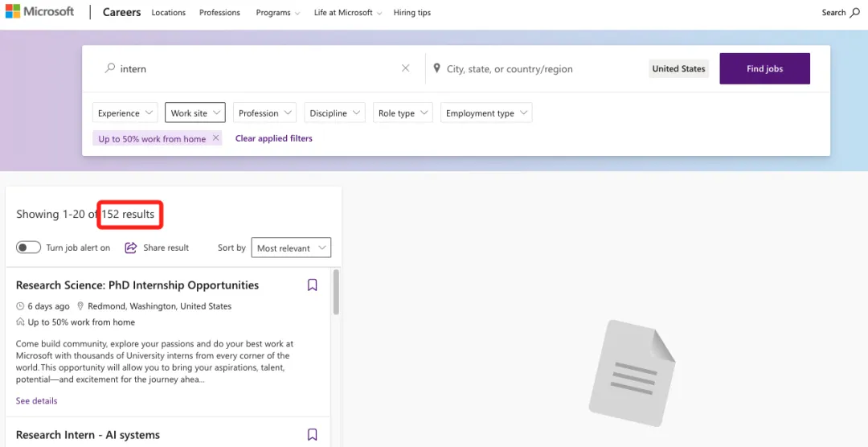The image size is (868, 447).
Task: Click the results list scrollbar
Action: tap(336, 292)
